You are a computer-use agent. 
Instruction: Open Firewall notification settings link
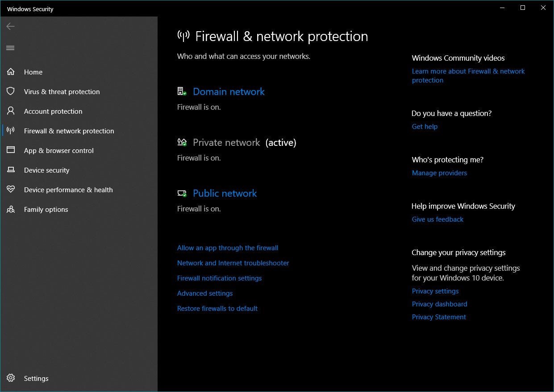point(220,278)
